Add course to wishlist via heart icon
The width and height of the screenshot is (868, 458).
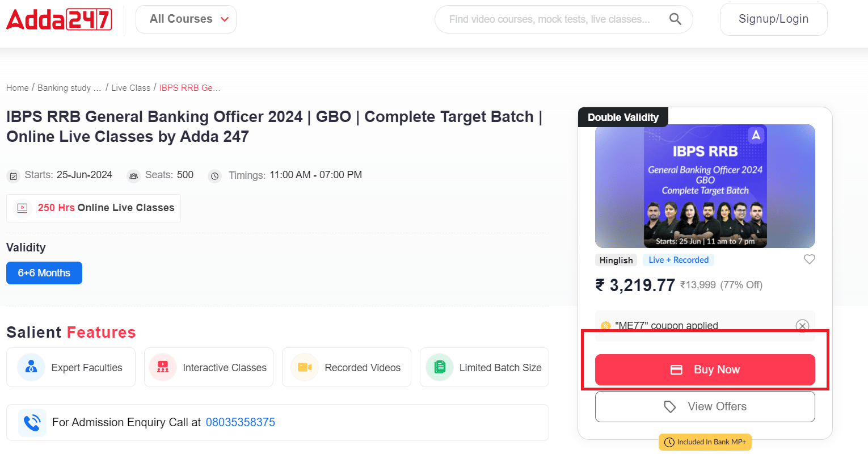(x=809, y=259)
